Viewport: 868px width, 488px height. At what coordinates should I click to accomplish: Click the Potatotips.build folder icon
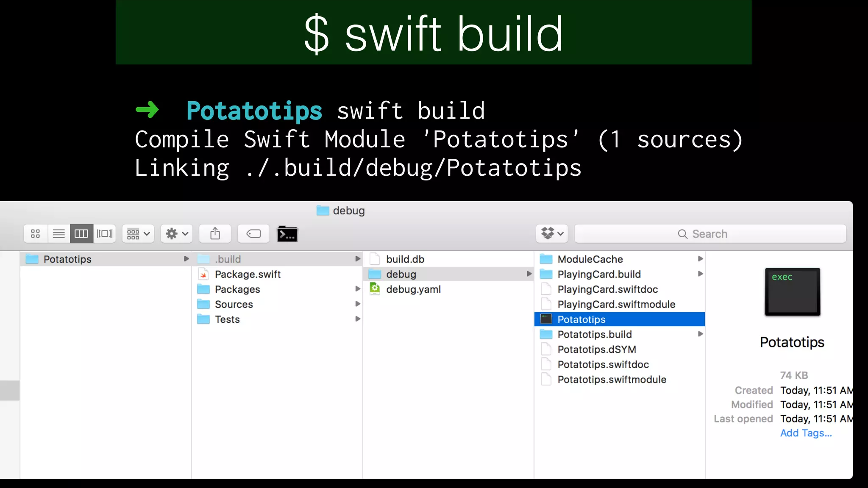(x=546, y=334)
